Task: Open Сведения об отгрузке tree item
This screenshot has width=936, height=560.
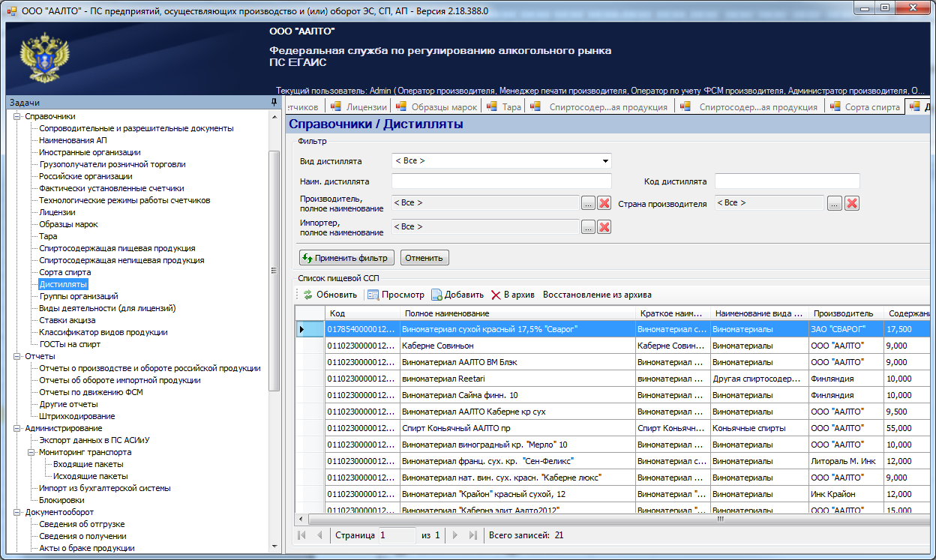Action: click(x=82, y=524)
